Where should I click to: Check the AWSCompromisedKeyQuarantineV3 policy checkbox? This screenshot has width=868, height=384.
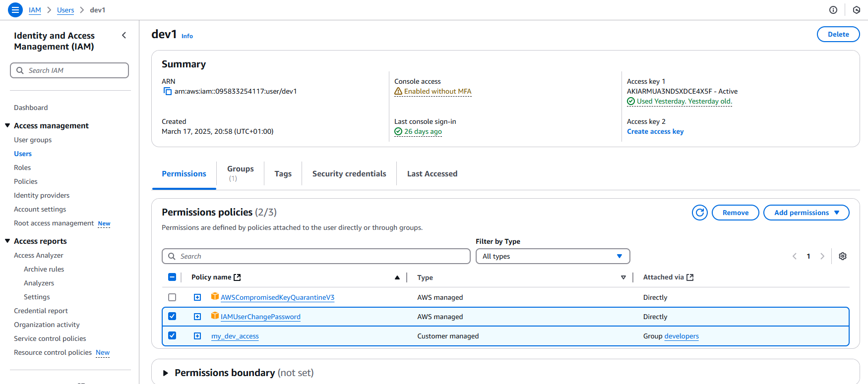(x=172, y=297)
